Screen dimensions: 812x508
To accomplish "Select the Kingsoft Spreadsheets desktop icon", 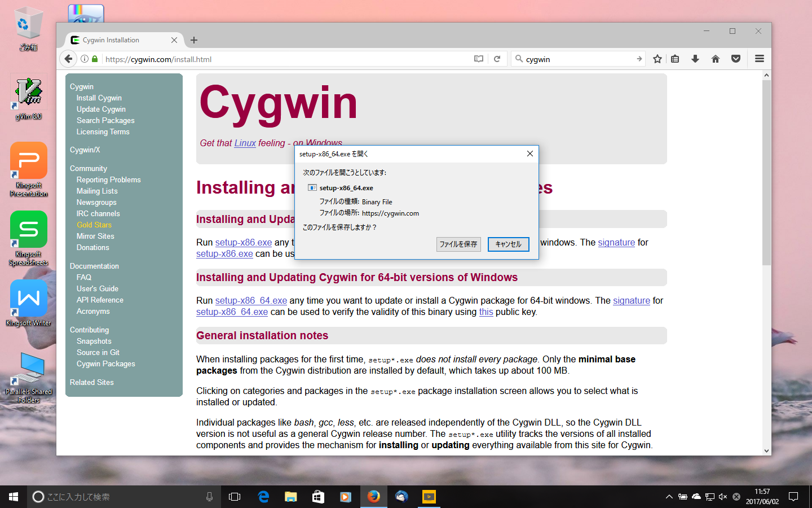I will (29, 238).
